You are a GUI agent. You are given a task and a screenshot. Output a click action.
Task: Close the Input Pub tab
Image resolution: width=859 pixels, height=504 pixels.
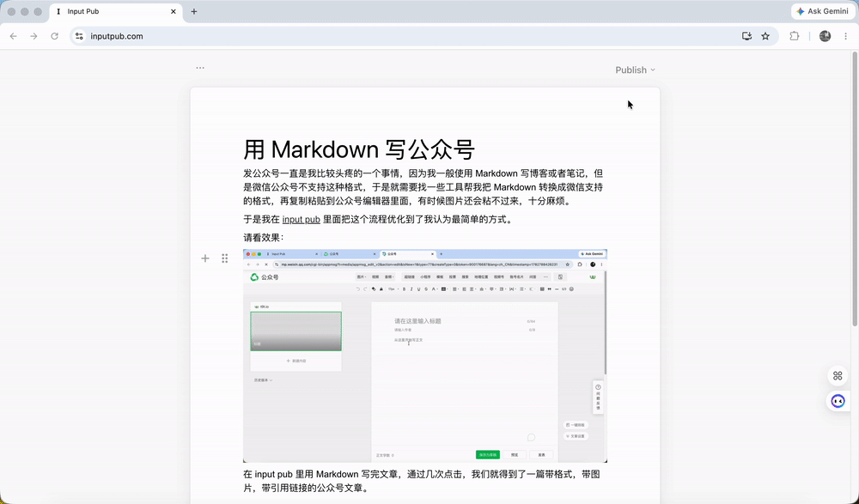(174, 11)
